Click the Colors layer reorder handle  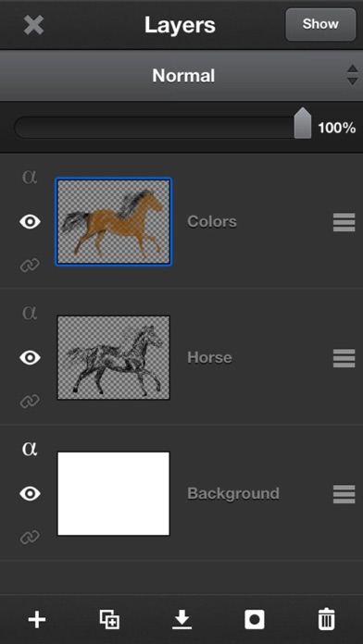point(344,222)
